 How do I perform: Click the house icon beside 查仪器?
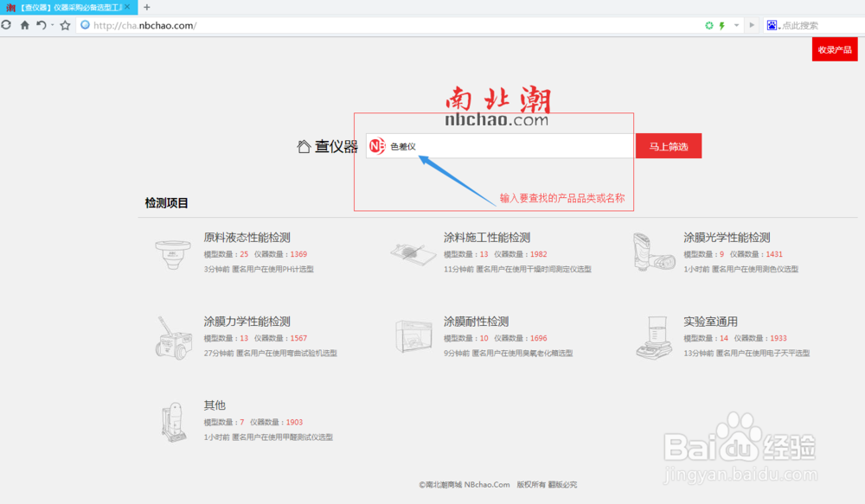coord(304,147)
